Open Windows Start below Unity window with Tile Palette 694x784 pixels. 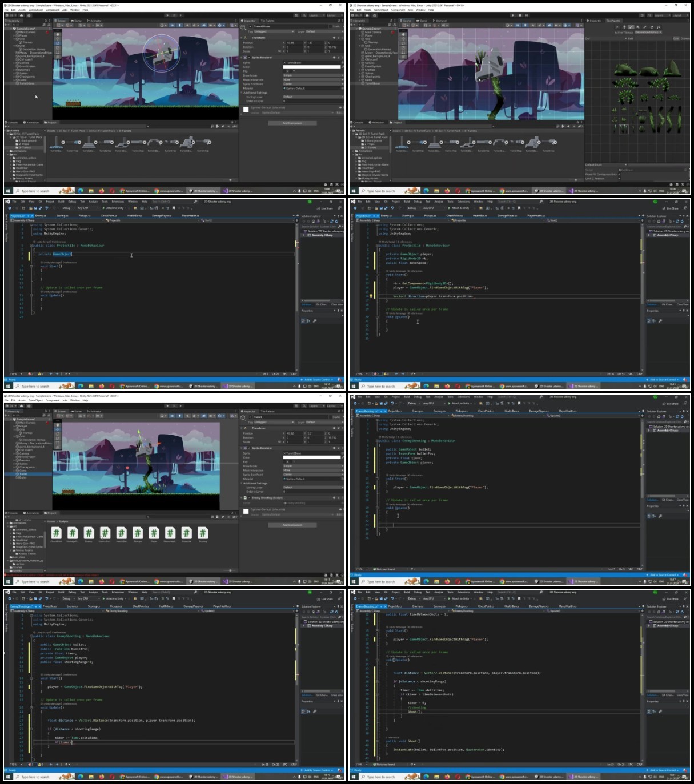point(354,191)
